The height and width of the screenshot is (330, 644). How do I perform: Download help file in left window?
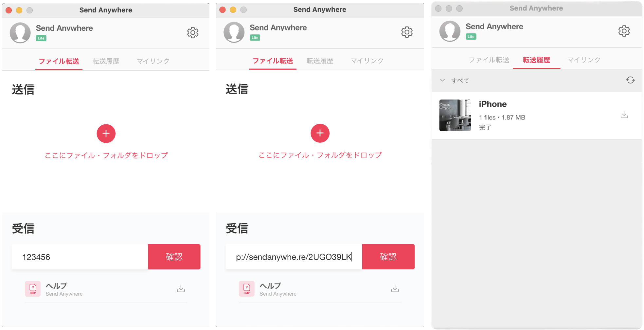pyautogui.click(x=181, y=288)
